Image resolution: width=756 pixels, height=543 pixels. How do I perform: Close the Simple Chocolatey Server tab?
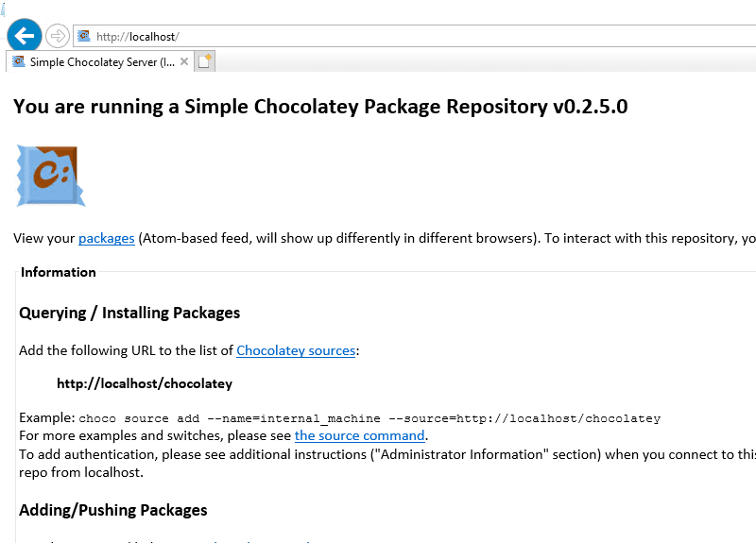pos(184,62)
